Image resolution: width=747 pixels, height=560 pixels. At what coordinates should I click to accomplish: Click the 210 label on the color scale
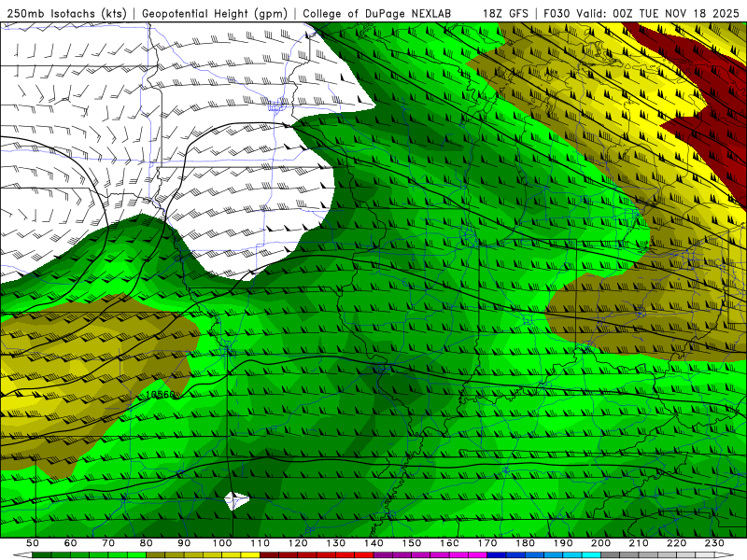point(639,543)
